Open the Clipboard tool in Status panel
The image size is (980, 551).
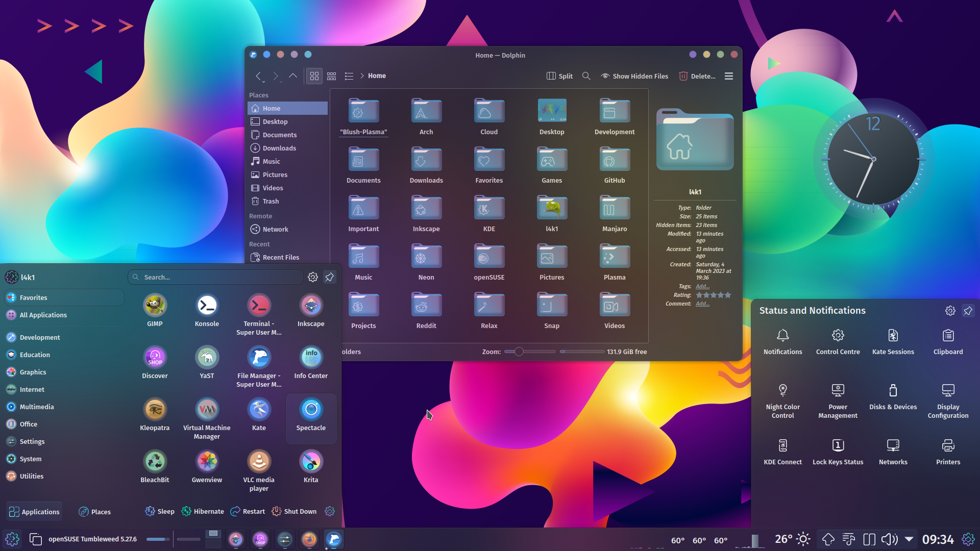point(947,341)
